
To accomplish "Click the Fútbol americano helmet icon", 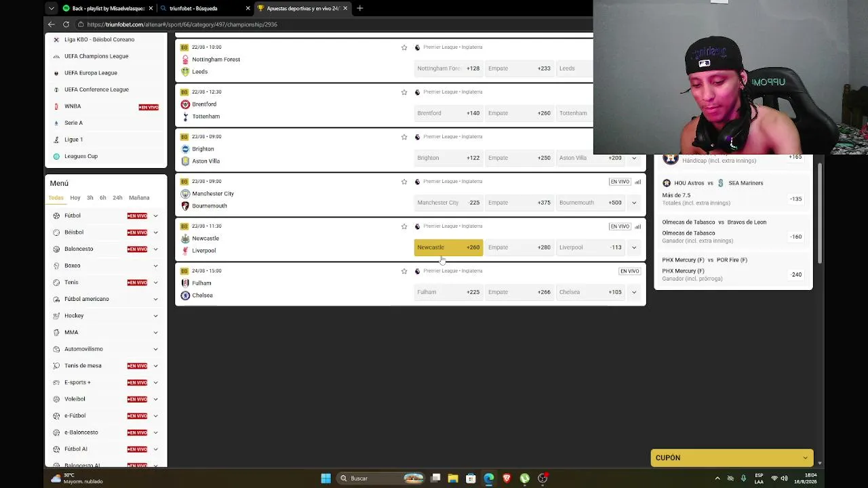I will click(56, 299).
